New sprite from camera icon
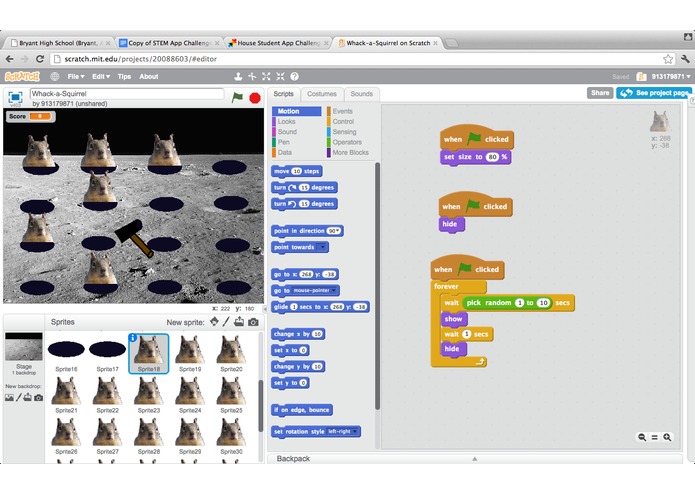This screenshot has height=494, width=695. [253, 322]
